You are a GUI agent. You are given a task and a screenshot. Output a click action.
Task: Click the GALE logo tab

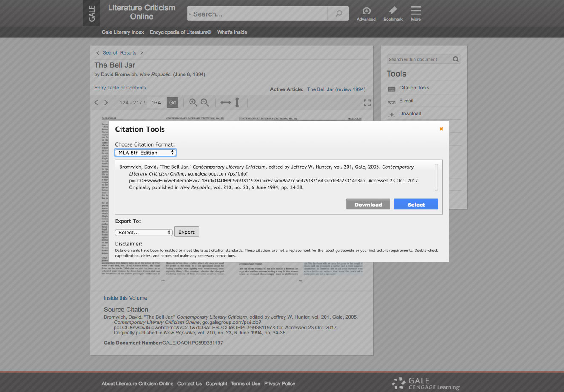(91, 13)
